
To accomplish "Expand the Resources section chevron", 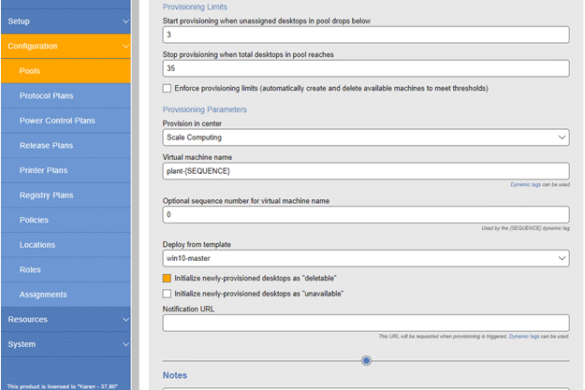I will click(126, 319).
